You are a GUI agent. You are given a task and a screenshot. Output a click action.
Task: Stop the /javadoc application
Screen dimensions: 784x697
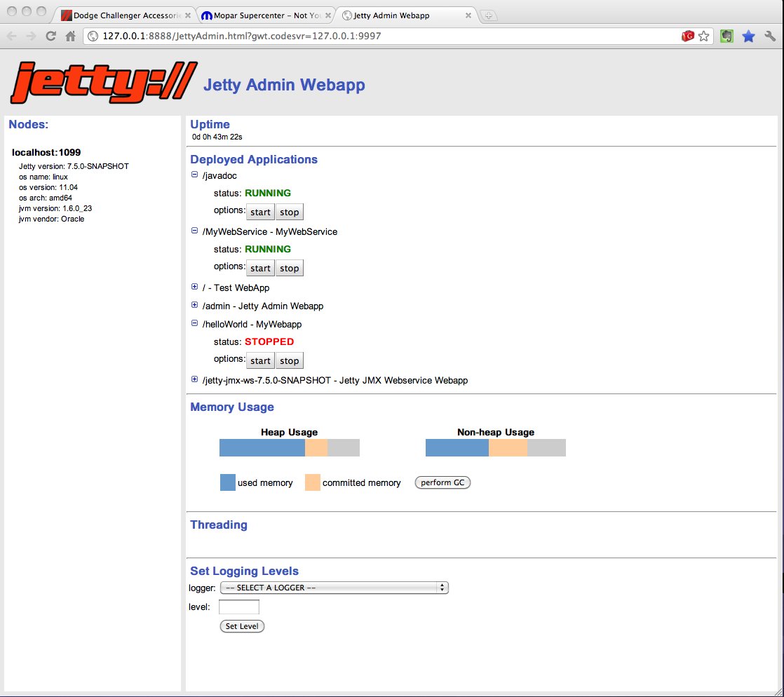290,212
